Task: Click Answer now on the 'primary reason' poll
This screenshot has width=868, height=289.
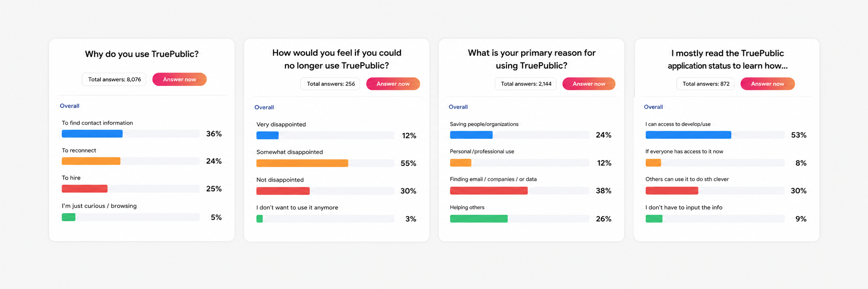Action: [589, 84]
